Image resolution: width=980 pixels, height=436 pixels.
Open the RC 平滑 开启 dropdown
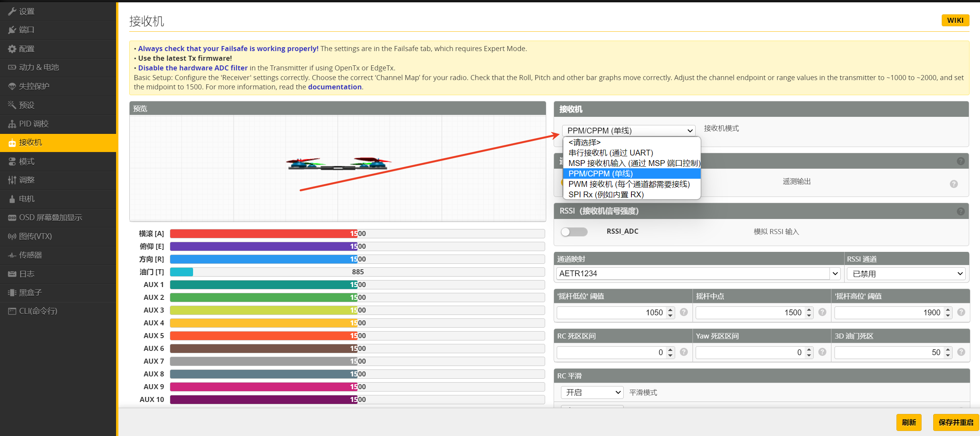[x=592, y=392]
